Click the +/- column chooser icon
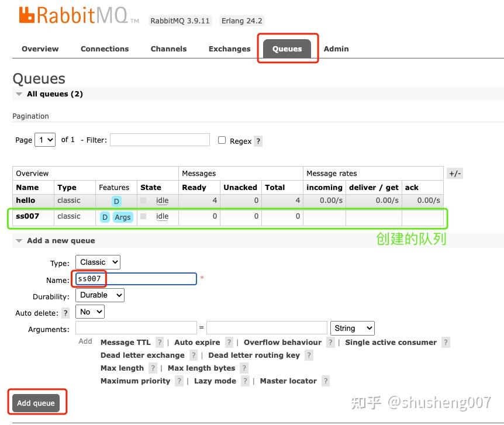This screenshot has height=425, width=504. 455,173
